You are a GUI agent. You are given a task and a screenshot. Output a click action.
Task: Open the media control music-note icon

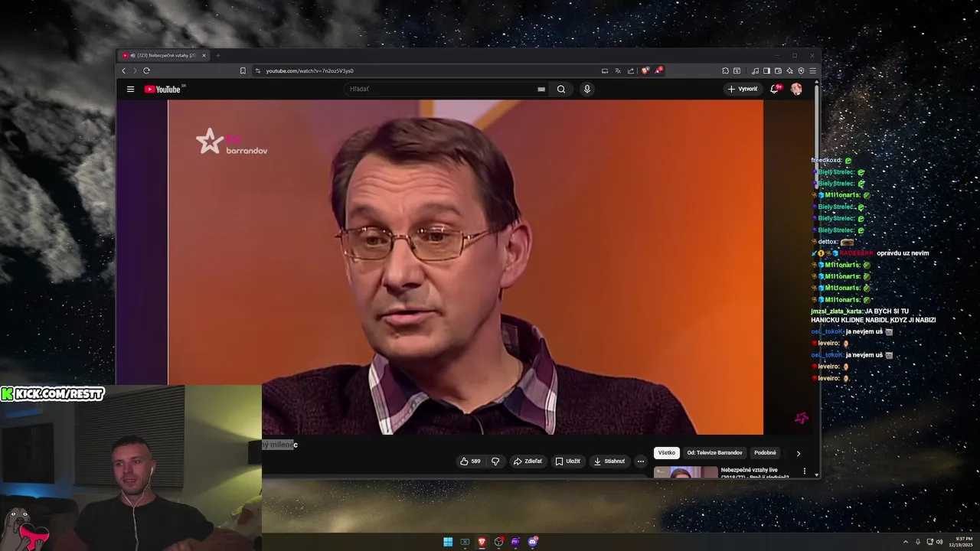755,70
